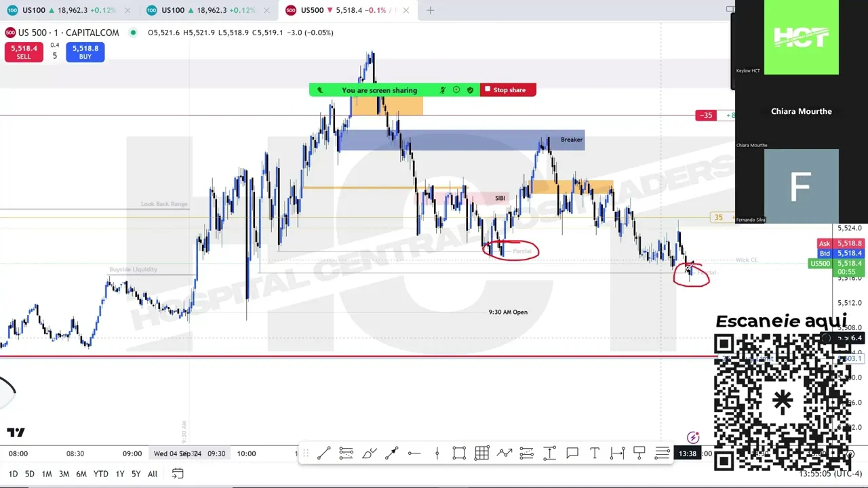Image resolution: width=868 pixels, height=488 pixels.
Task: Select the price range measure tool
Action: coord(549,453)
